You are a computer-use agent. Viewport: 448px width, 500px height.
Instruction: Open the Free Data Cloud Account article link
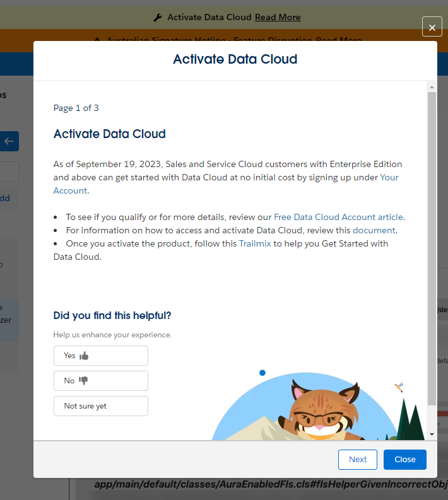pyautogui.click(x=338, y=217)
